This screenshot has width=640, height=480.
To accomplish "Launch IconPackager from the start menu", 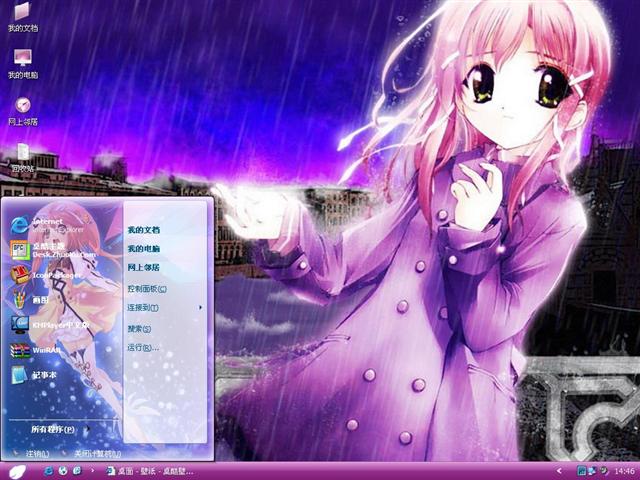I will click(x=46, y=275).
